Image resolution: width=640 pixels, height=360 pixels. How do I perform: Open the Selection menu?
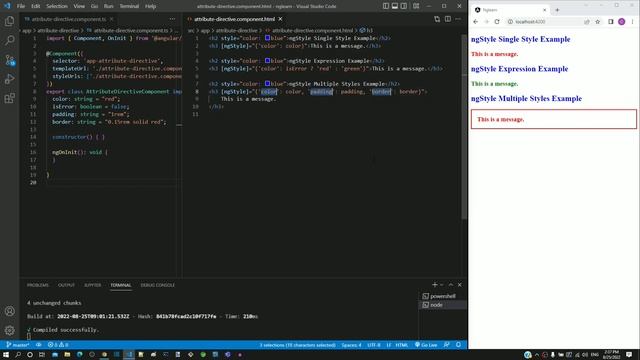coord(57,6)
